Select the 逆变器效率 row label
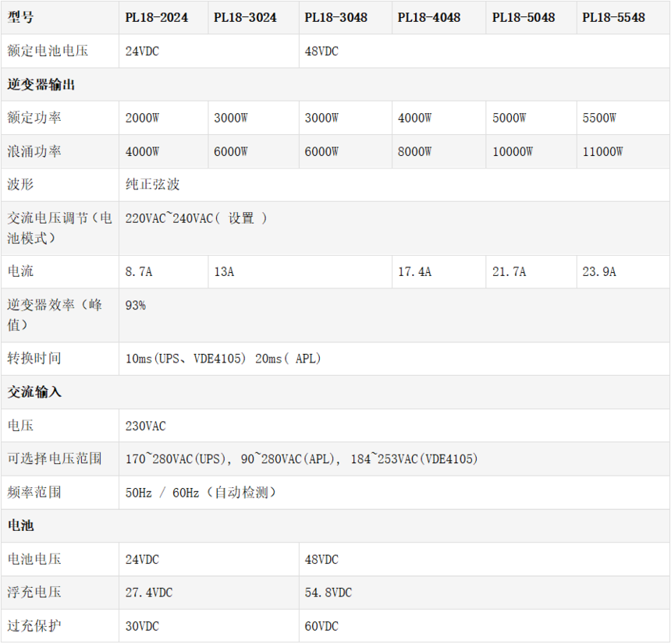The image size is (671, 644). (55, 315)
